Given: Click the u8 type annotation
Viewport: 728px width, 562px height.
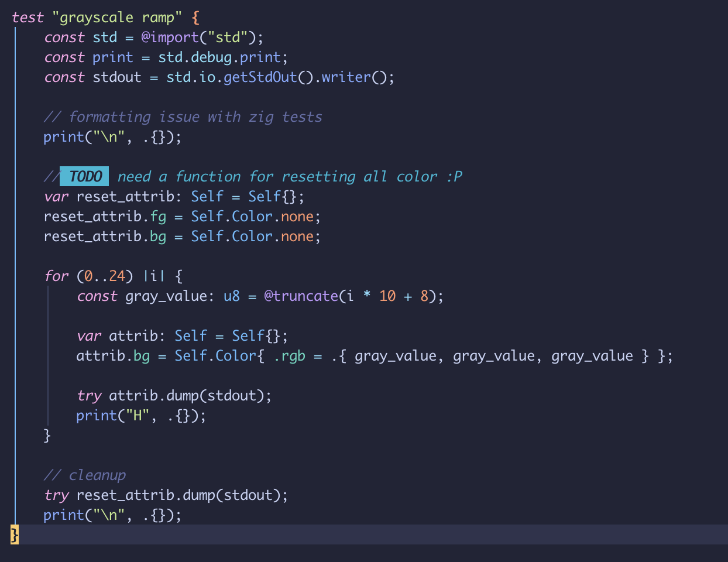Looking at the screenshot, I should 232,296.
